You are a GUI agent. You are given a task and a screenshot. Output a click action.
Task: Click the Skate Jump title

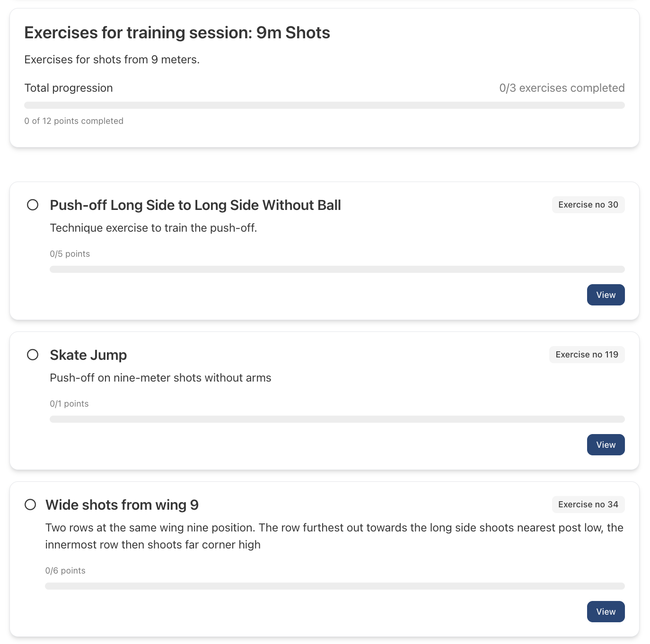tap(88, 354)
